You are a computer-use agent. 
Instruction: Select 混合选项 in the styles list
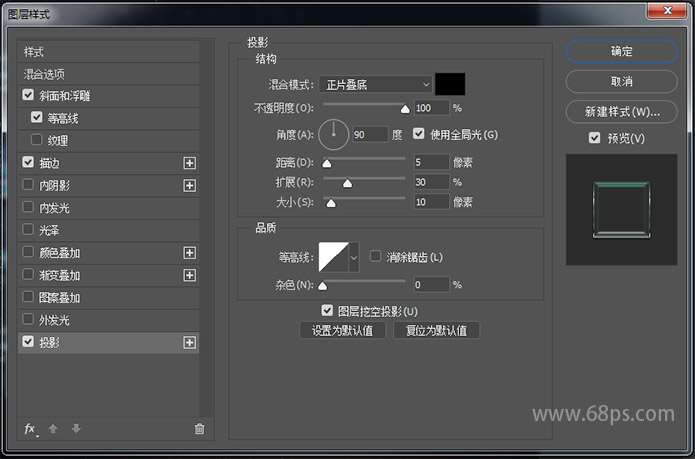(45, 74)
